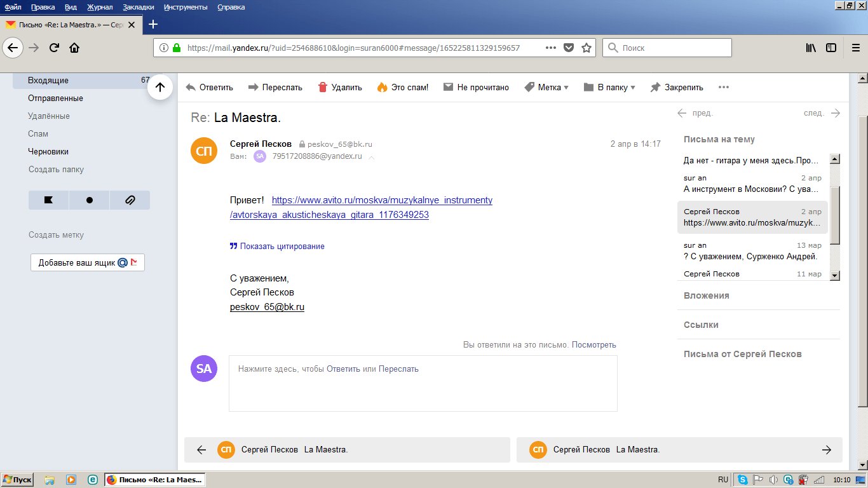Click the quick reply text field
The image size is (868, 488).
click(423, 383)
